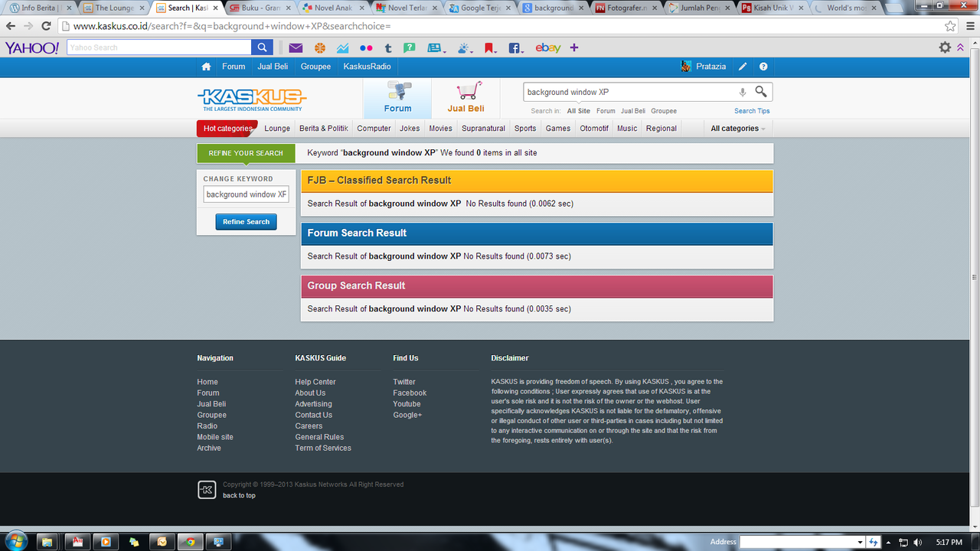Go to KASKUS home via house icon
980x551 pixels.
206,67
